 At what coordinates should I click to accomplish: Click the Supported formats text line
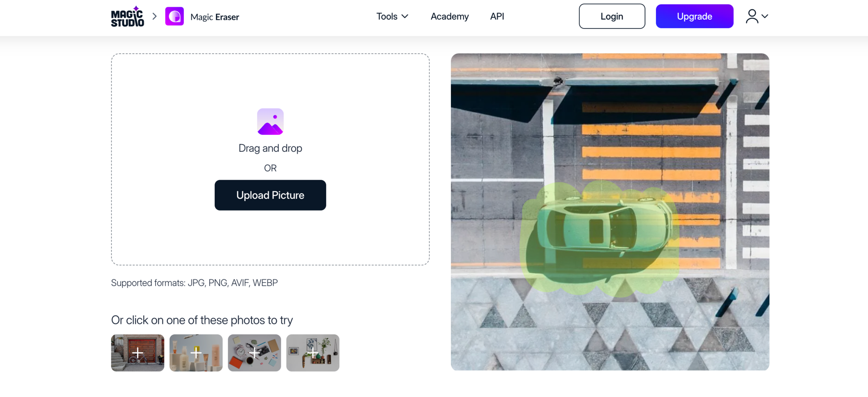point(194,283)
